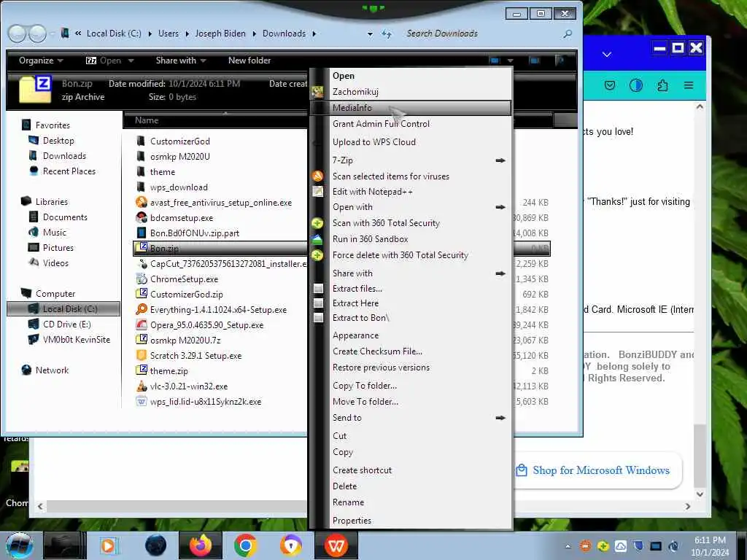Viewport: 747px width, 560px height.
Task: Click the search magnifier in Explorer
Action: tap(567, 34)
